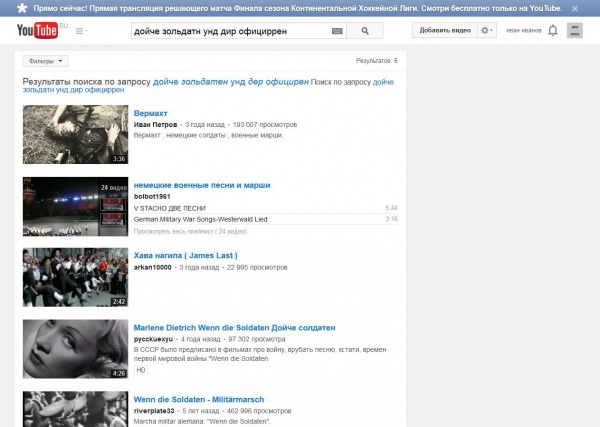Open the Вермахт video thumbnail
Screen dimensions: 600x427
coord(75,135)
